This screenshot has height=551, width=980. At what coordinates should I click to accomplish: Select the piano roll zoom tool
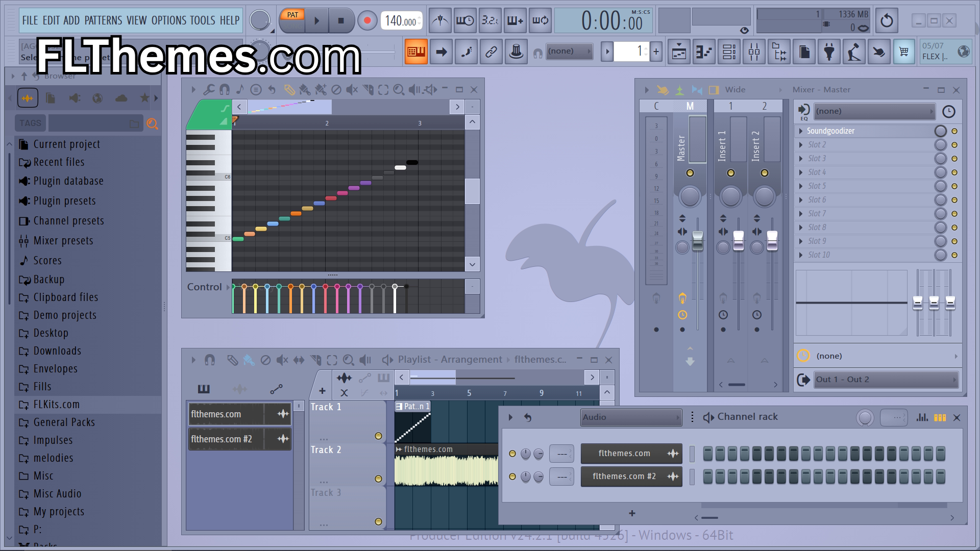click(x=399, y=90)
